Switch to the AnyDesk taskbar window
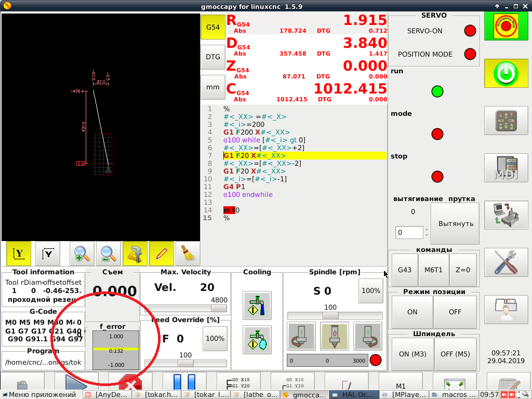 (108, 395)
